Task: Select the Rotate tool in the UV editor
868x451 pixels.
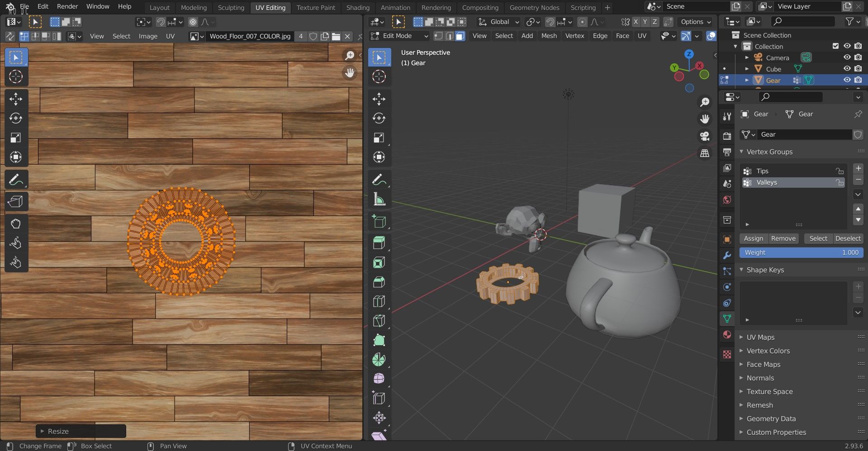Action: [16, 119]
